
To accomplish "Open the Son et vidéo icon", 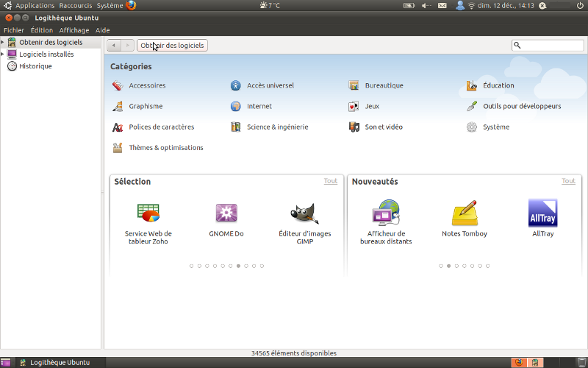I will pos(354,127).
